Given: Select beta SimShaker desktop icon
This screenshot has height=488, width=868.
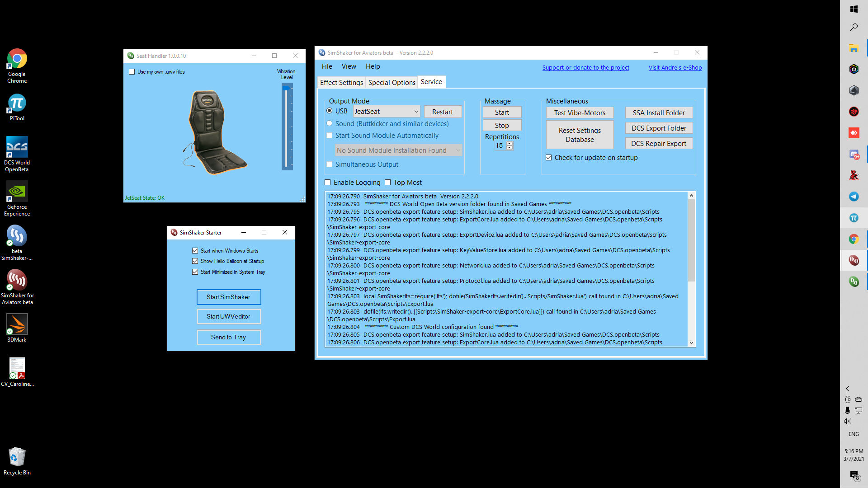Looking at the screenshot, I should point(17,243).
